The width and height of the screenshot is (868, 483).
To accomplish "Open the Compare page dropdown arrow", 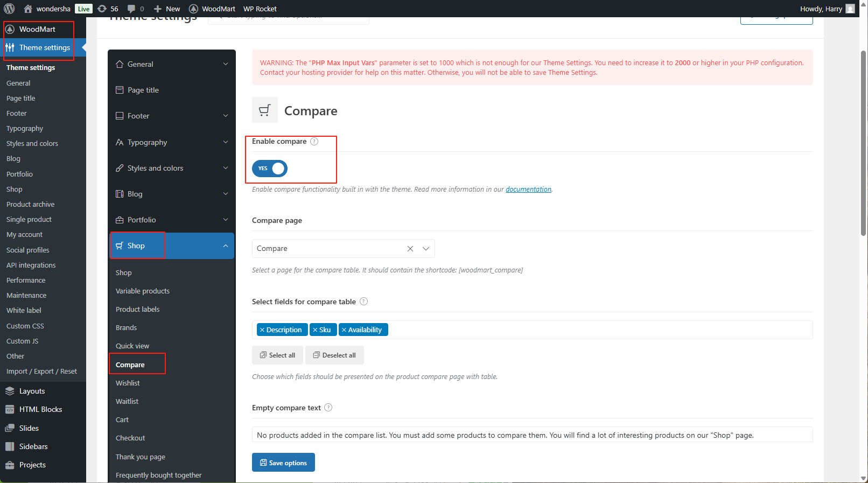I will click(426, 249).
